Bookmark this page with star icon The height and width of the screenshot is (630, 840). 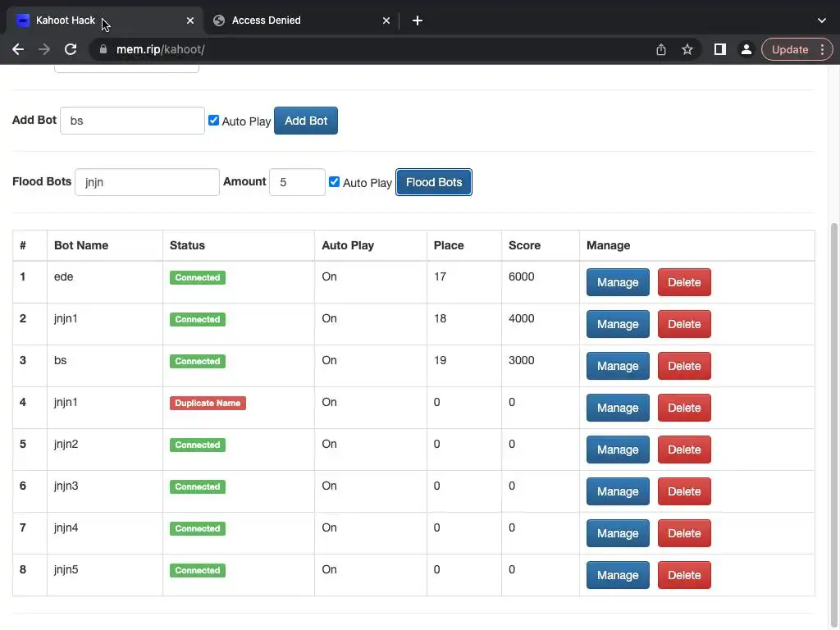(x=687, y=50)
